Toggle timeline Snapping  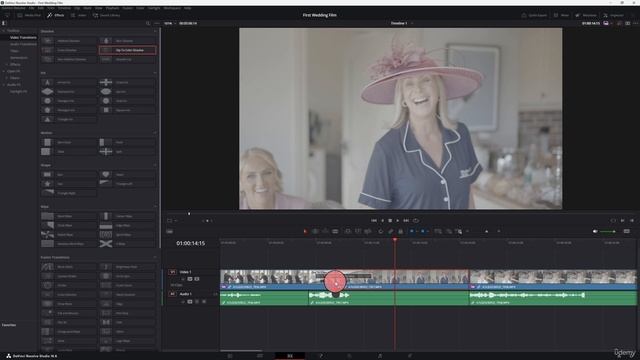tap(380, 231)
